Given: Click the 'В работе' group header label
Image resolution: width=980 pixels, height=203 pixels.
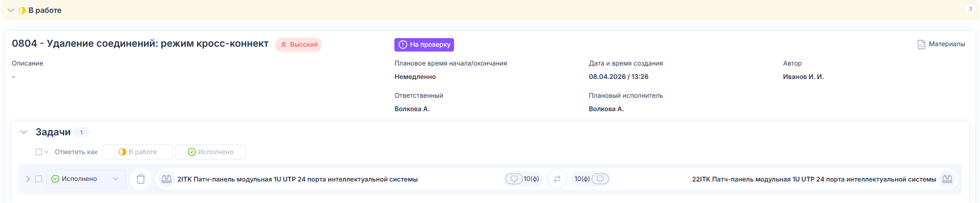Looking at the screenshot, I should click(x=45, y=10).
